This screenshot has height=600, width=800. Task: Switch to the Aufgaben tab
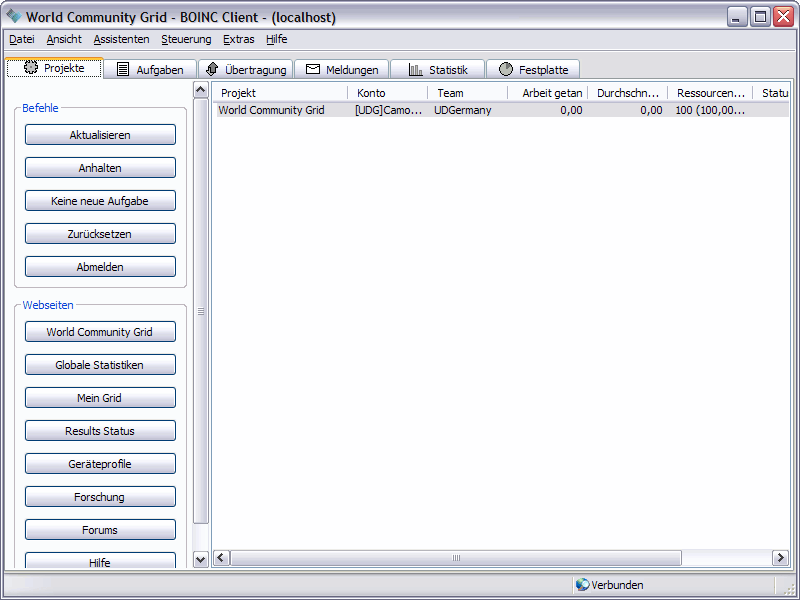[151, 69]
